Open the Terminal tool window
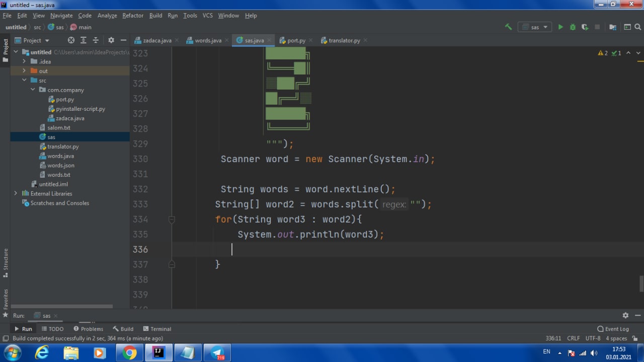Image resolution: width=644 pixels, height=362 pixels. click(157, 329)
